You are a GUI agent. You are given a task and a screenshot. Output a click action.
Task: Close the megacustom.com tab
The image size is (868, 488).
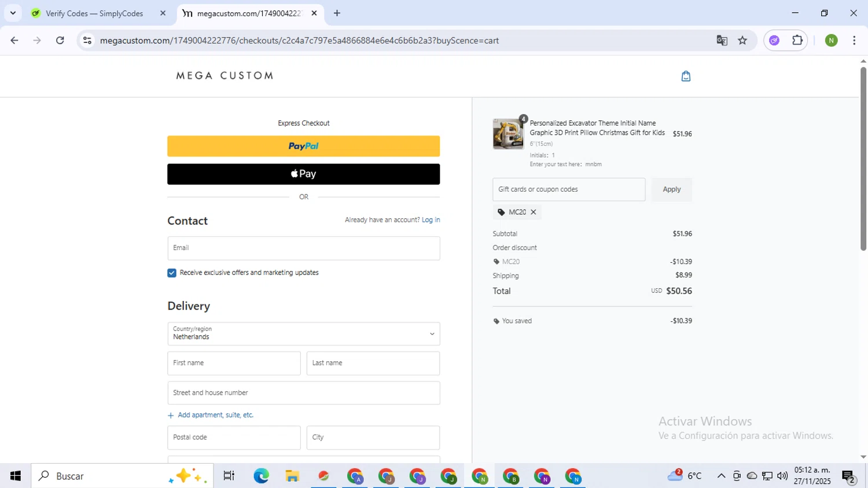point(314,13)
